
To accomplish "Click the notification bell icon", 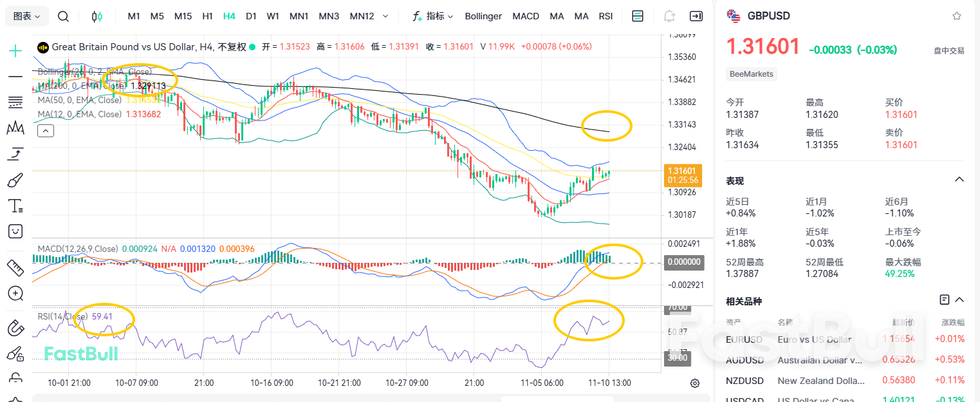I will pos(669,16).
